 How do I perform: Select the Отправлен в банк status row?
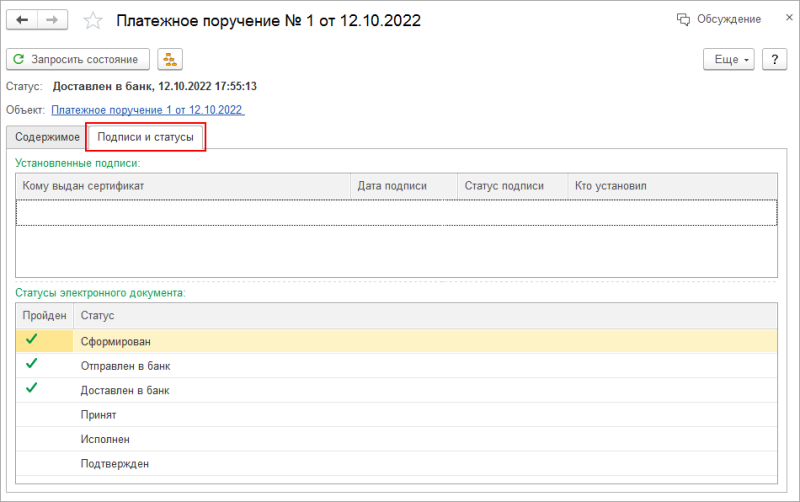tap(396, 365)
